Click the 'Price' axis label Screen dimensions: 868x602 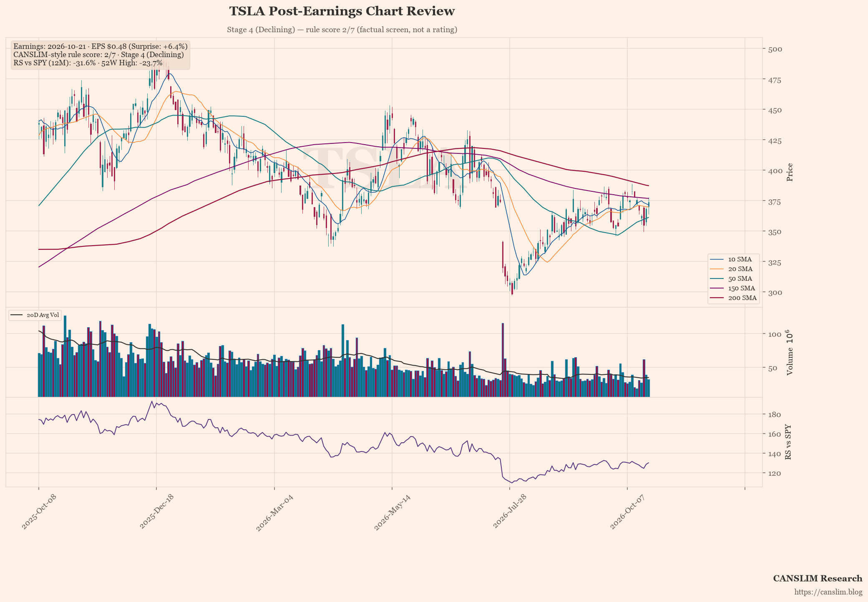tap(790, 172)
